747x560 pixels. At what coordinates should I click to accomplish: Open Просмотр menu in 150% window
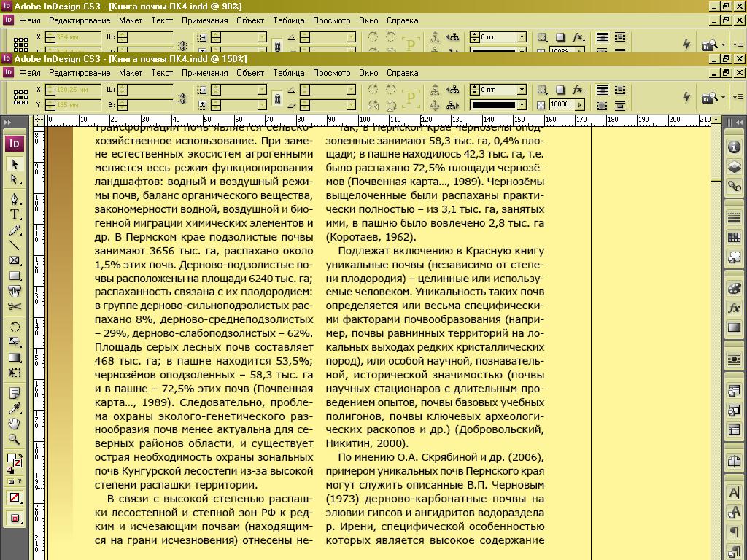point(332,73)
